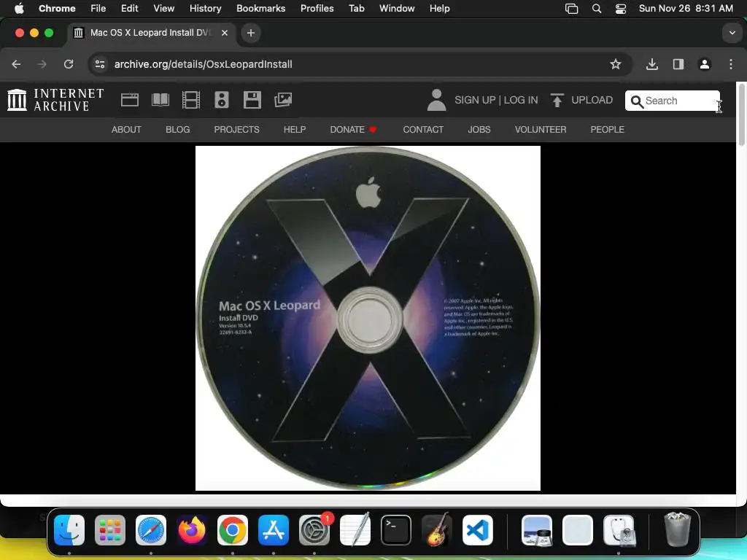Open the ABOUT link
Image resolution: width=747 pixels, height=560 pixels.
(x=126, y=130)
